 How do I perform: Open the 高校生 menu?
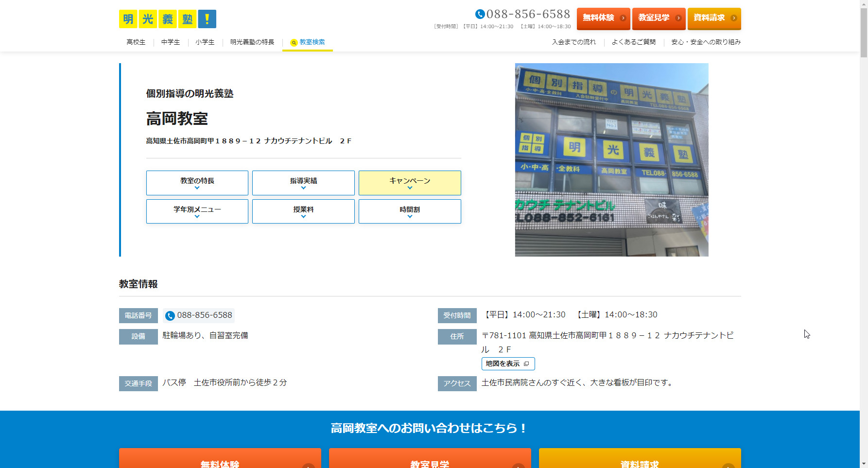(136, 42)
